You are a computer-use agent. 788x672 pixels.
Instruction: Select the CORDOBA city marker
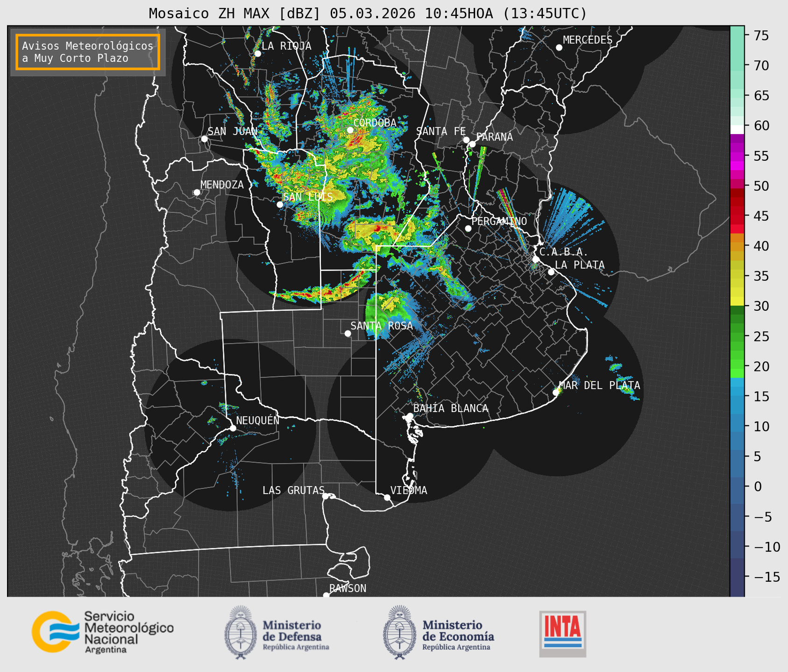pyautogui.click(x=350, y=130)
